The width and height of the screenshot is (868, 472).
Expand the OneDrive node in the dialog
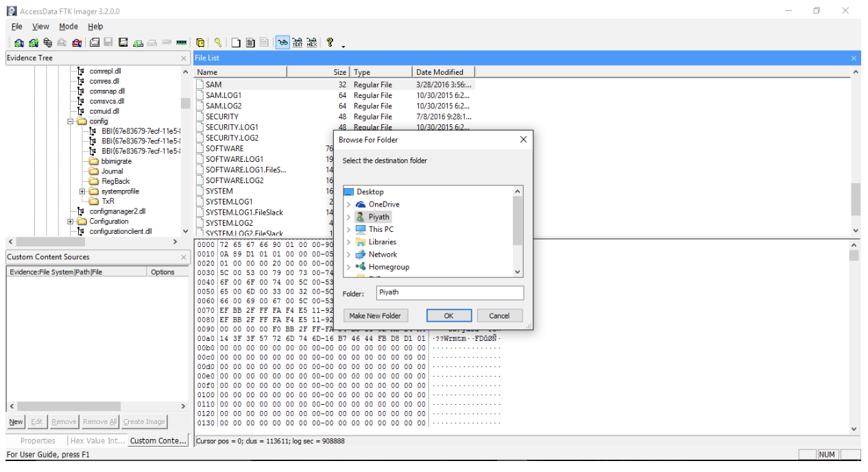(348, 204)
